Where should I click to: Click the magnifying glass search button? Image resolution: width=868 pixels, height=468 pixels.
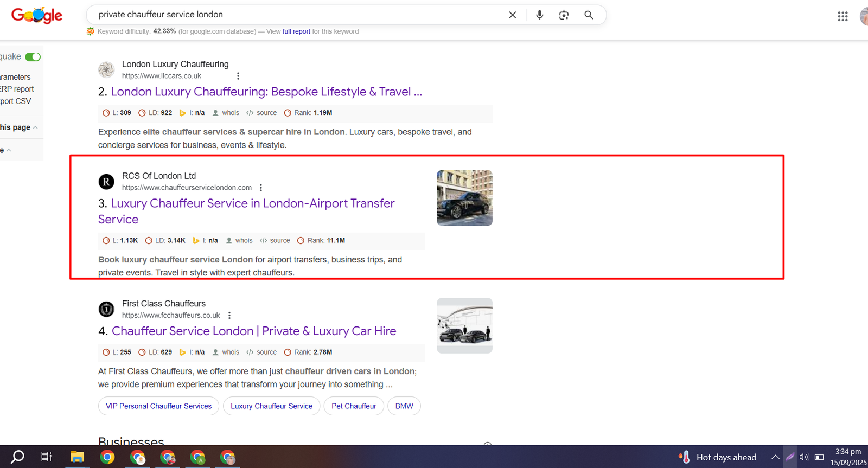[x=589, y=15]
